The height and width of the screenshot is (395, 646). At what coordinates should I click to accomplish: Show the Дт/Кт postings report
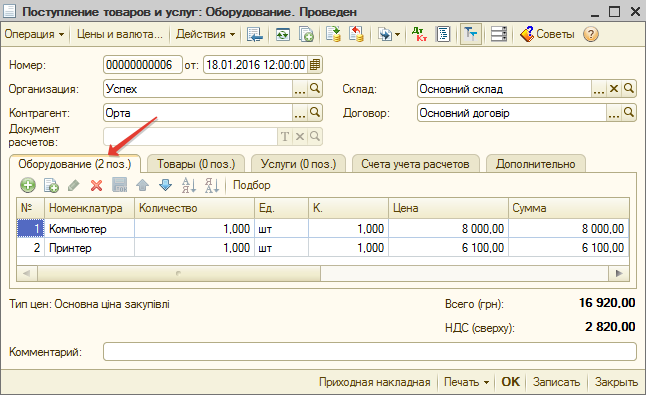[x=419, y=34]
